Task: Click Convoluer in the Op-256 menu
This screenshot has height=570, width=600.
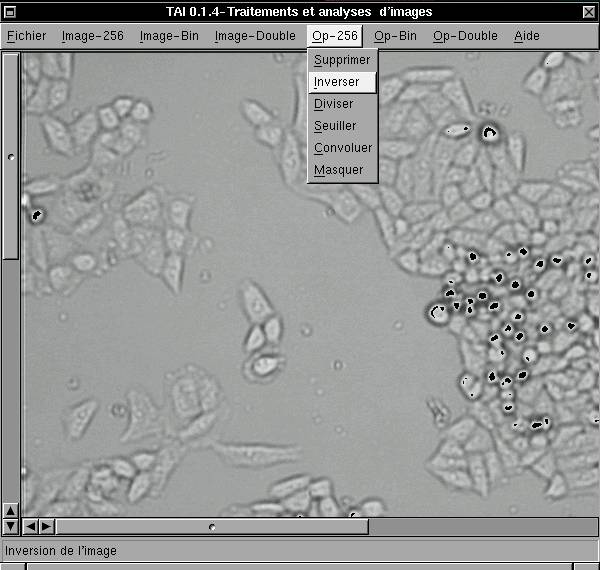Action: tap(342, 148)
